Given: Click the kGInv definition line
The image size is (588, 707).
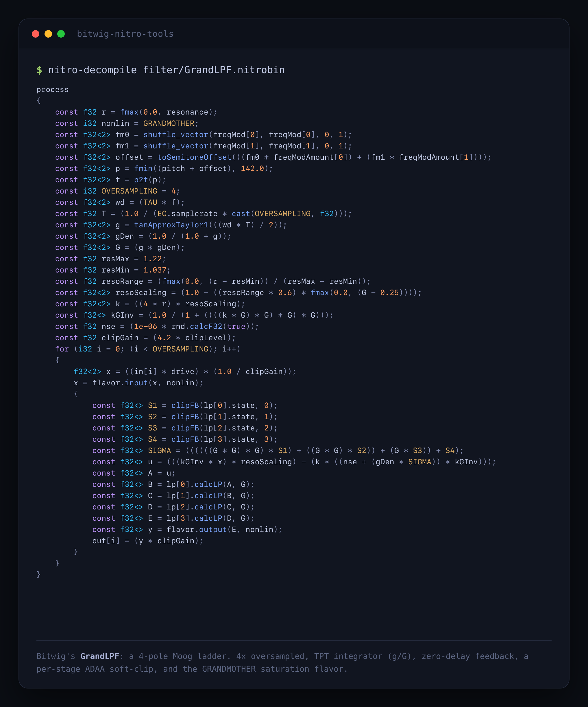Looking at the screenshot, I should pos(195,315).
